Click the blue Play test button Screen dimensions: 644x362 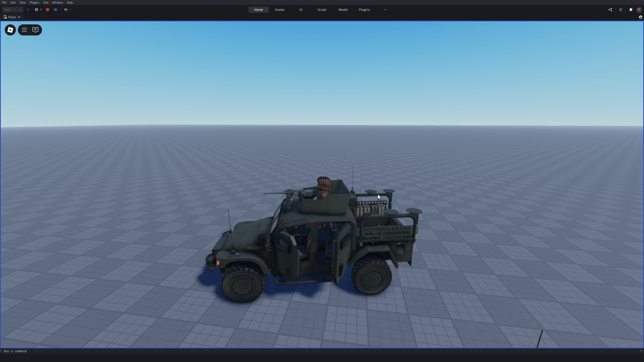pyautogui.click(x=28, y=9)
